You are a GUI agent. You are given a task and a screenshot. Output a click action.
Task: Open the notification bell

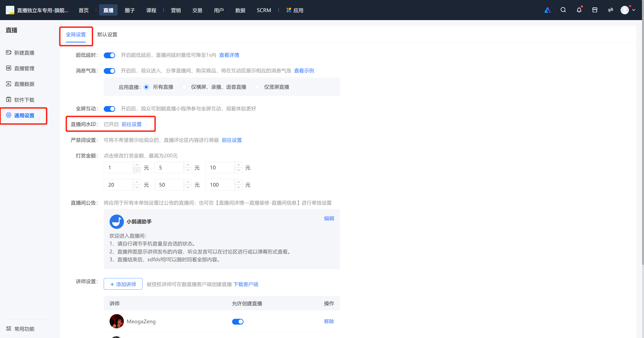click(579, 10)
